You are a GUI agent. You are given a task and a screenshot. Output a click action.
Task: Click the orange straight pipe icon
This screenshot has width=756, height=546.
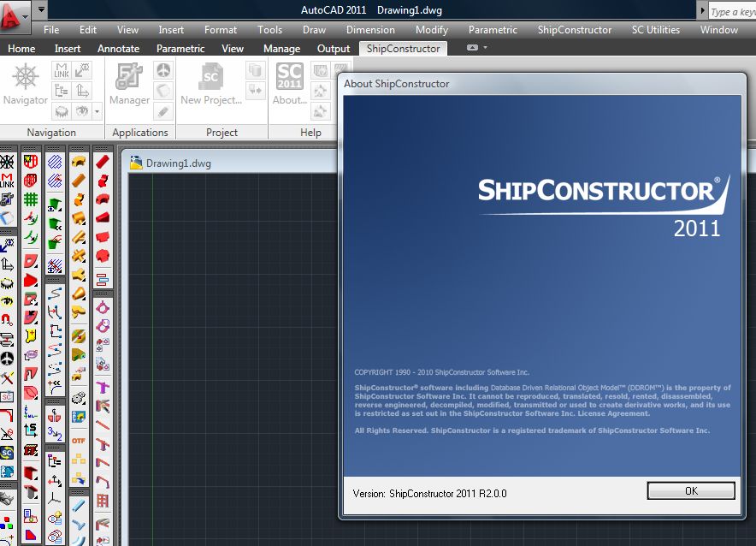(x=79, y=181)
